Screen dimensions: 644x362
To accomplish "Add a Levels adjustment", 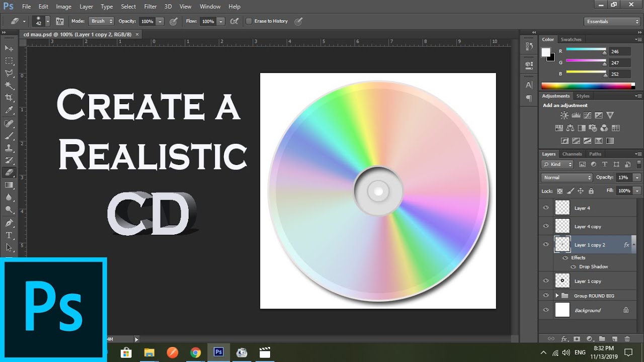I will click(x=577, y=116).
